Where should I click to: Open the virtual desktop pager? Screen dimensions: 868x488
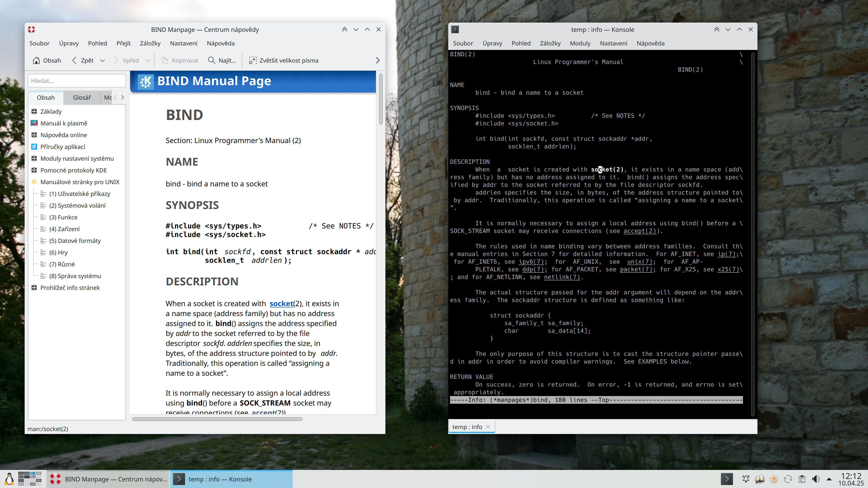click(30, 479)
